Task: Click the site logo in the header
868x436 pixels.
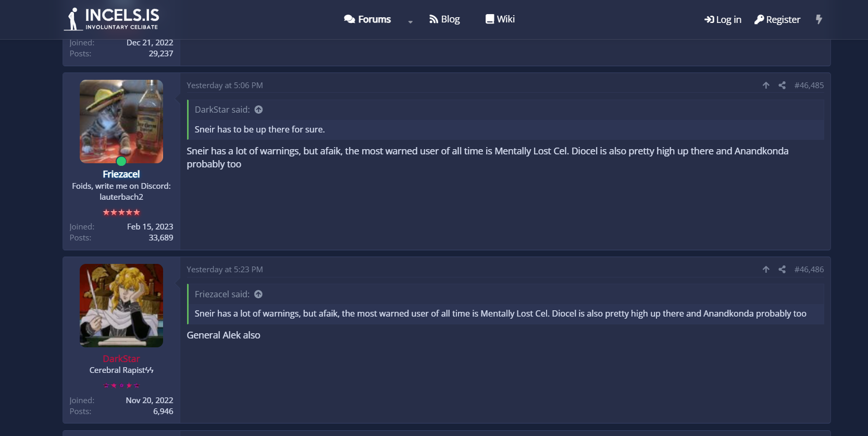Action: (111, 19)
